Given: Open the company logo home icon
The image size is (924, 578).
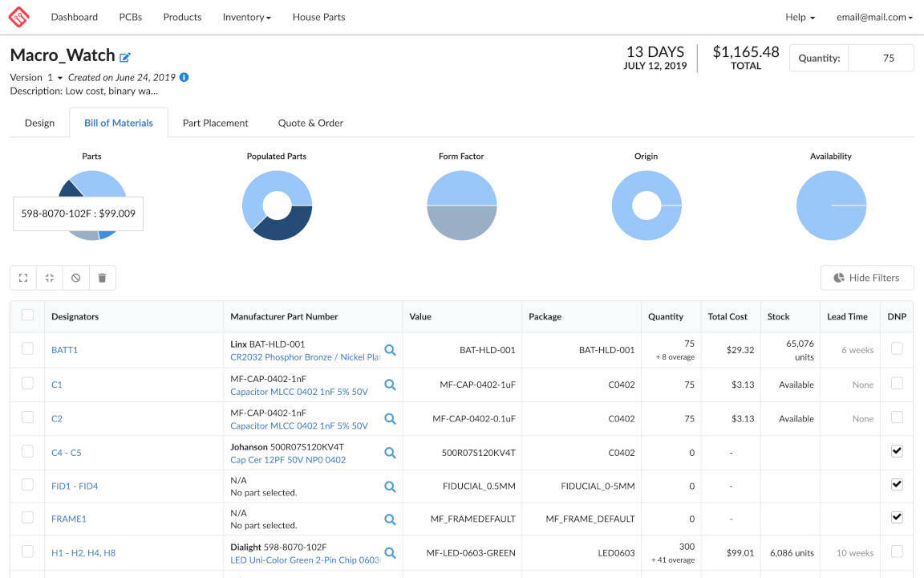Looking at the screenshot, I should (18, 17).
